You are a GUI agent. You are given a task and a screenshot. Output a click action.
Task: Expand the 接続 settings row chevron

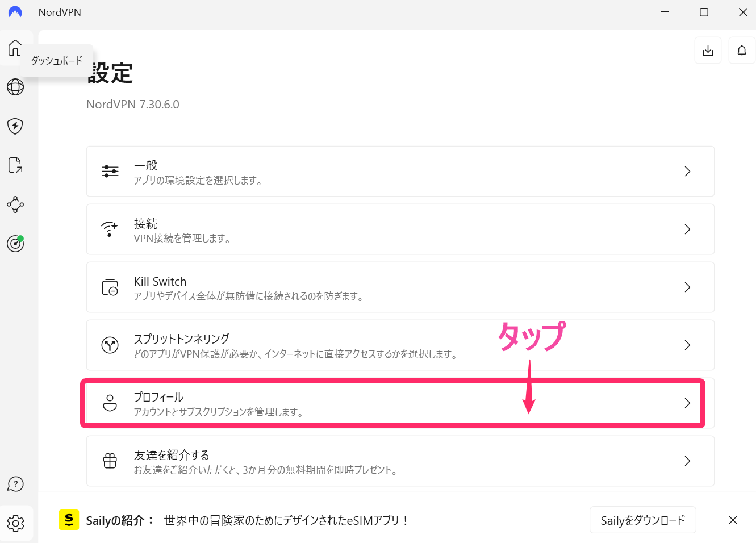point(687,229)
